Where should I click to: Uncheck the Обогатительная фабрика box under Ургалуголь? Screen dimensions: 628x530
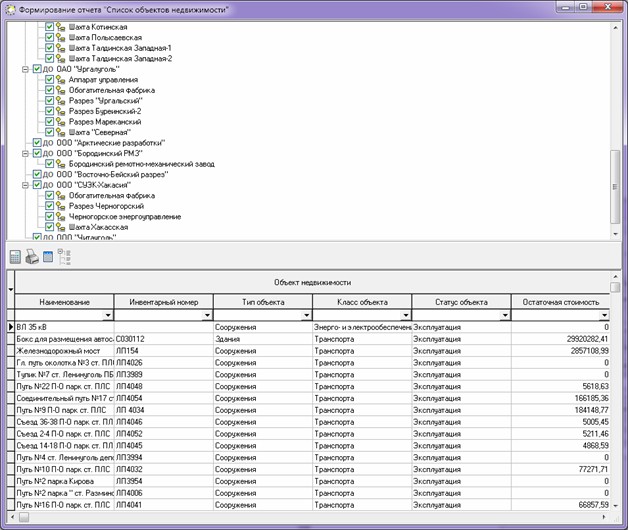click(49, 90)
